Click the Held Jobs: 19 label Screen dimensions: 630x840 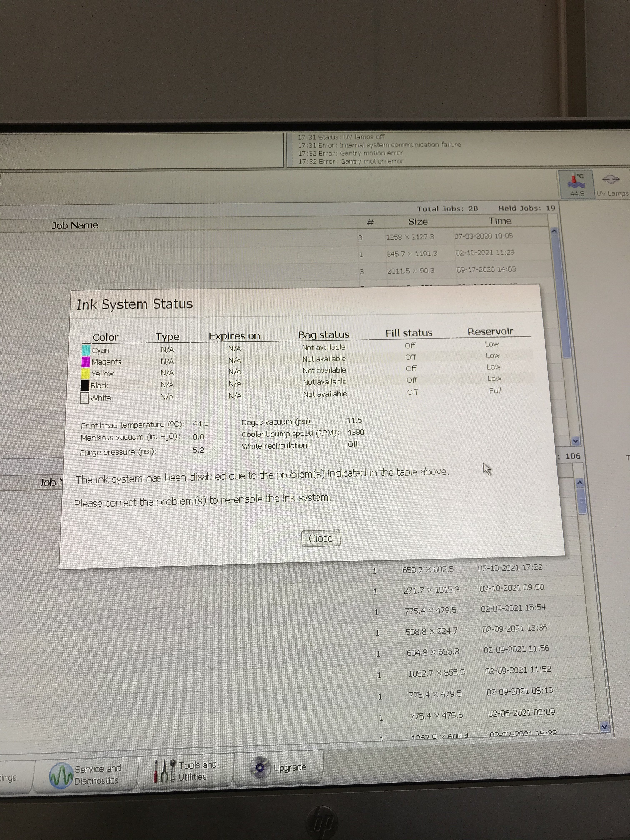(x=527, y=208)
